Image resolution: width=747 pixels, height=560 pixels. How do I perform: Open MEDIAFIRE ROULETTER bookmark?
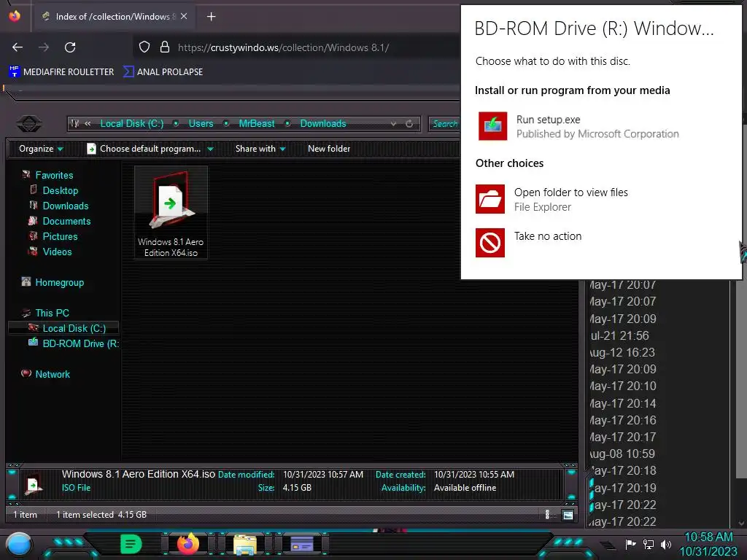[x=61, y=72]
